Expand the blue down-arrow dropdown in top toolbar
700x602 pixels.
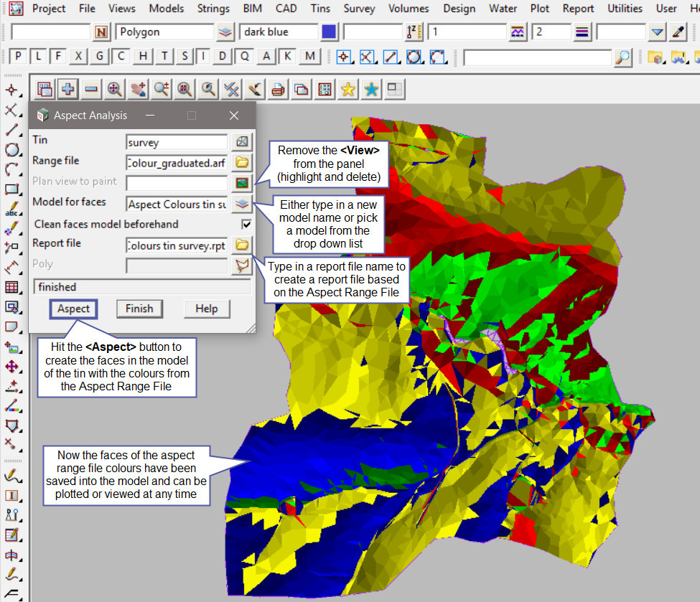[x=657, y=32]
